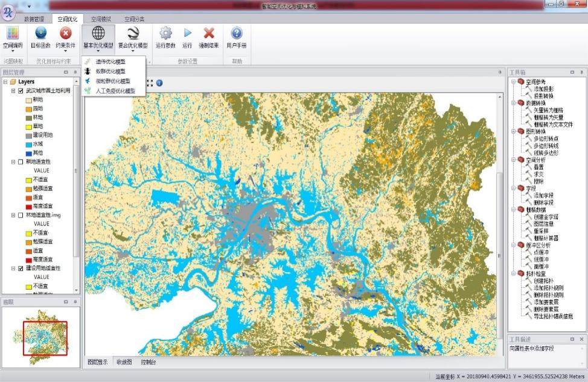Click the 空间编码 grid icon
This screenshot has width=588, height=382.
coord(13,34)
